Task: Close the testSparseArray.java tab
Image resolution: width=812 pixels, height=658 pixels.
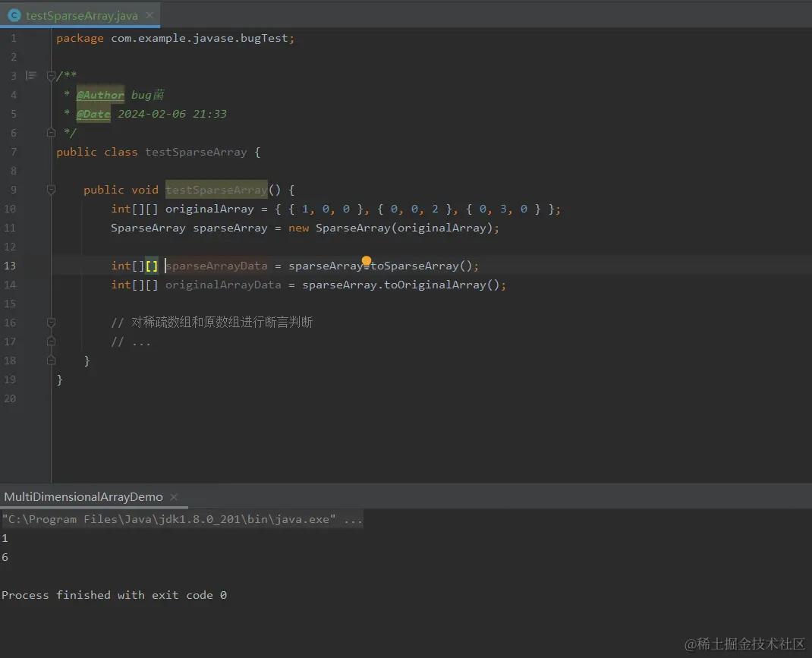Action: coord(149,15)
